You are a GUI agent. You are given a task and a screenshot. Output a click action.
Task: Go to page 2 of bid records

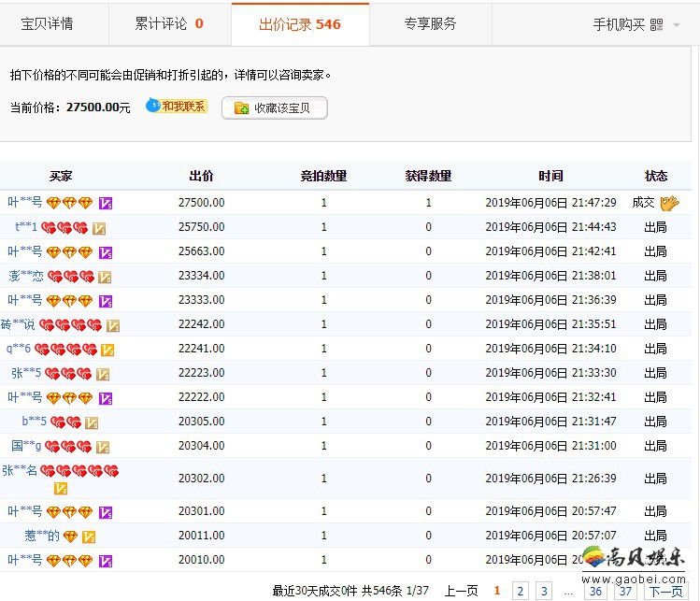point(521,591)
